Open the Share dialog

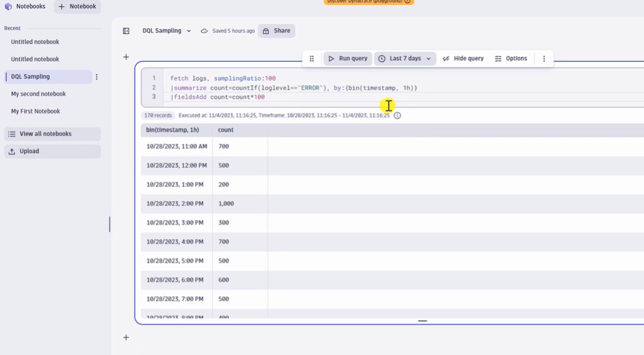277,31
